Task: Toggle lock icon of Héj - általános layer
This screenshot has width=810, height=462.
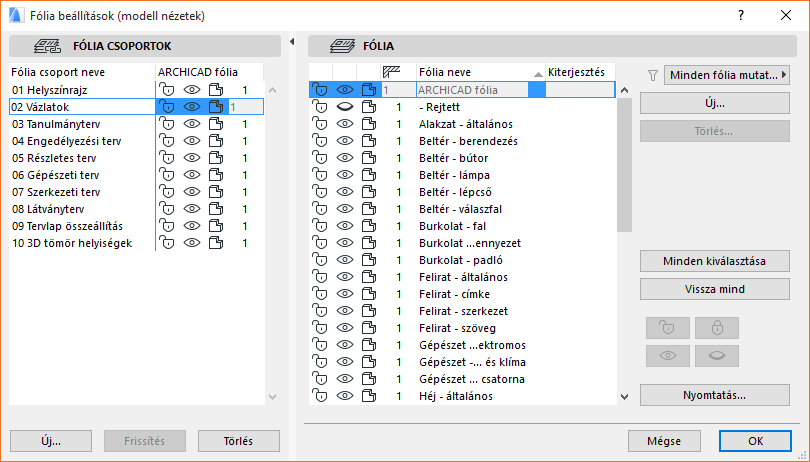Action: point(320,396)
